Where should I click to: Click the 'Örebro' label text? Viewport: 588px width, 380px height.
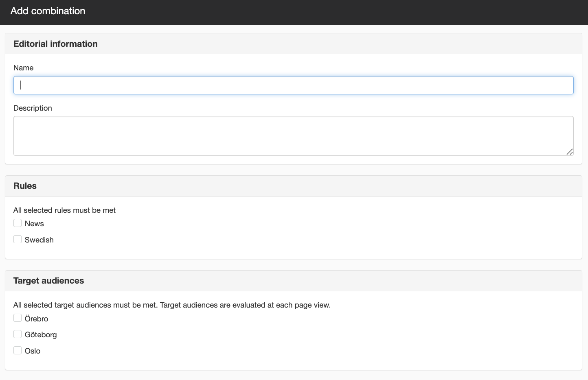(37, 319)
